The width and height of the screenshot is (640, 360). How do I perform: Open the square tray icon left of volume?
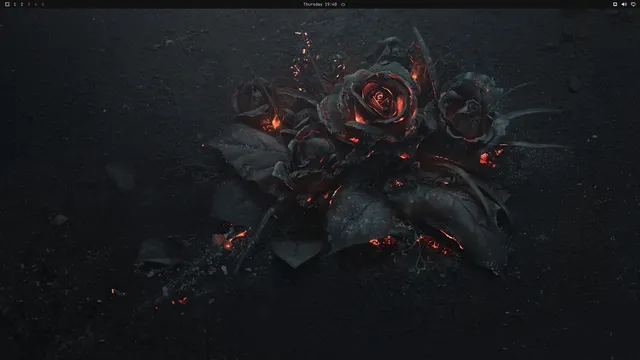615,4
